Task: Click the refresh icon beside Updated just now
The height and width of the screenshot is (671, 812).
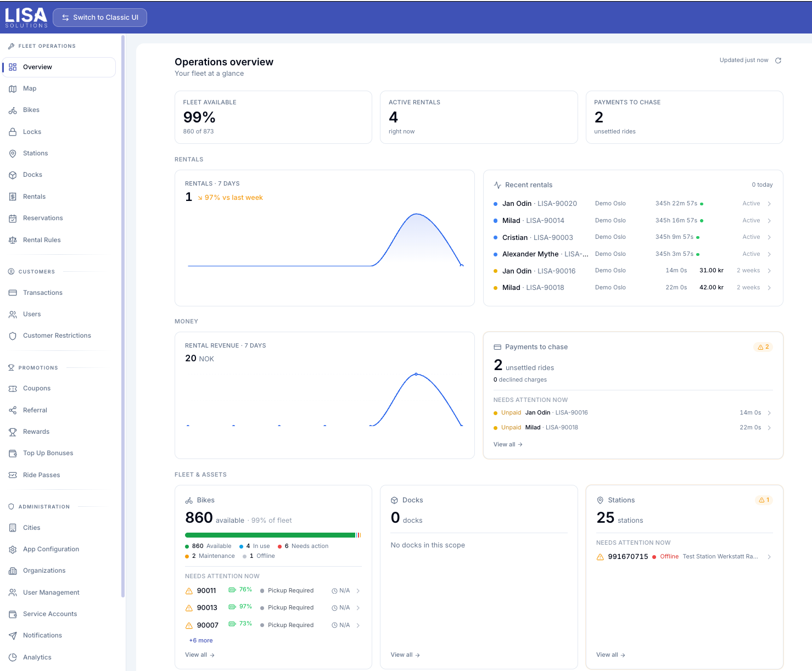Action: [778, 60]
